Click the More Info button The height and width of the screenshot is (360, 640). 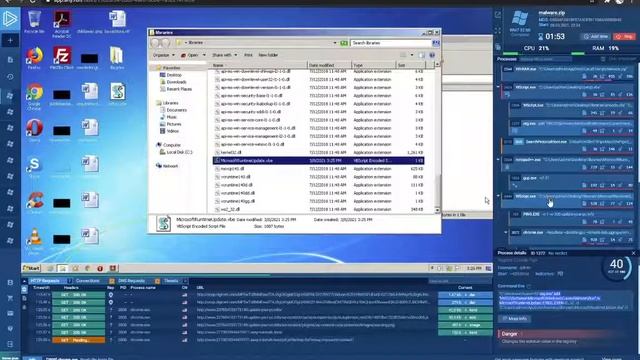515,318
